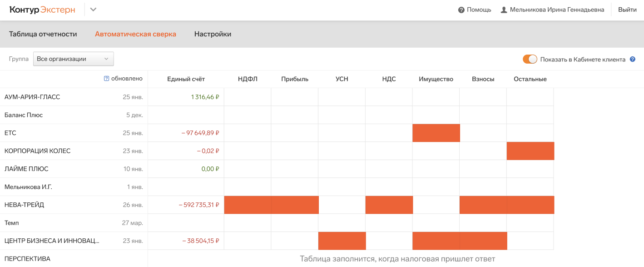
Task: Click the message Таблица заполнится, когда налоговая пришлет ответ
Action: (397, 259)
